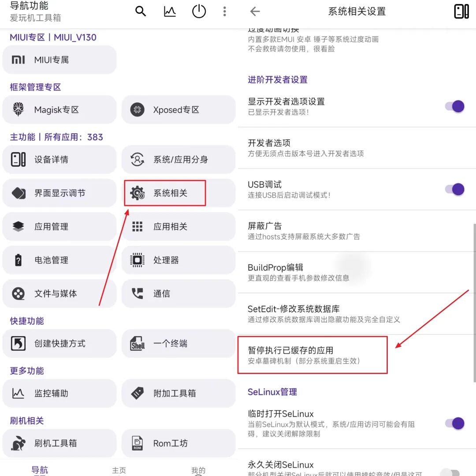Open 设备详情 with the phone icon
This screenshot has width=476, height=476.
click(x=18, y=159)
